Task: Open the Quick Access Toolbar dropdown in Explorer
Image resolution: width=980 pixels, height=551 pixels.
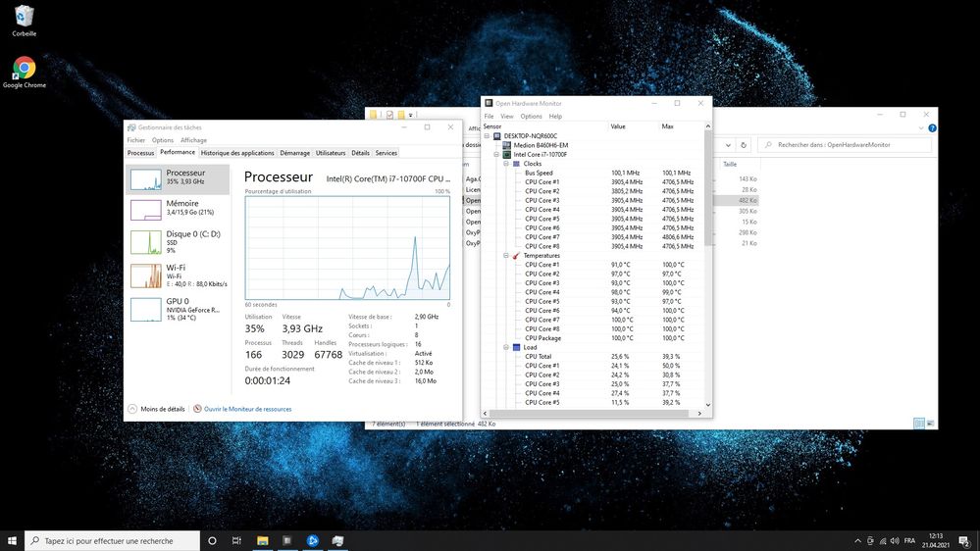Action: (411, 115)
